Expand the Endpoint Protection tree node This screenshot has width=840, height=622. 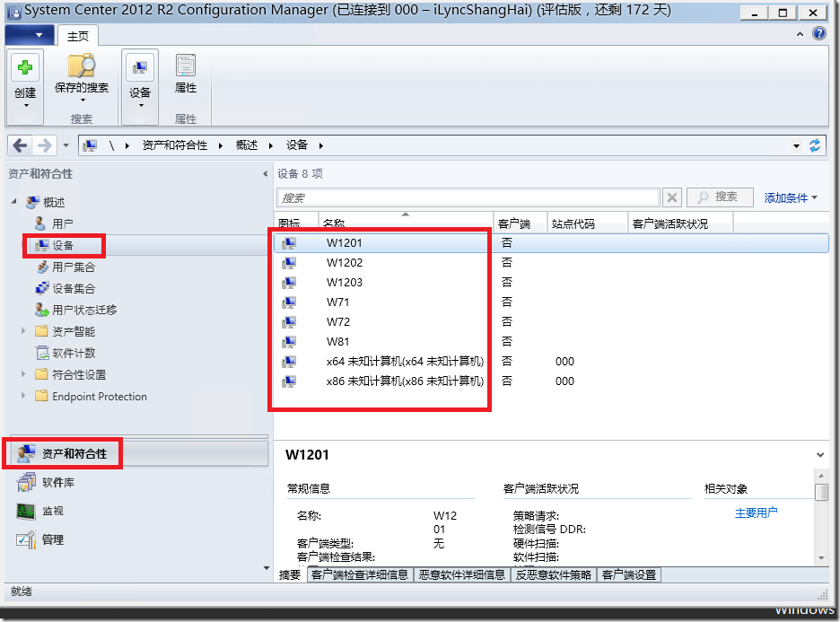[x=23, y=396]
